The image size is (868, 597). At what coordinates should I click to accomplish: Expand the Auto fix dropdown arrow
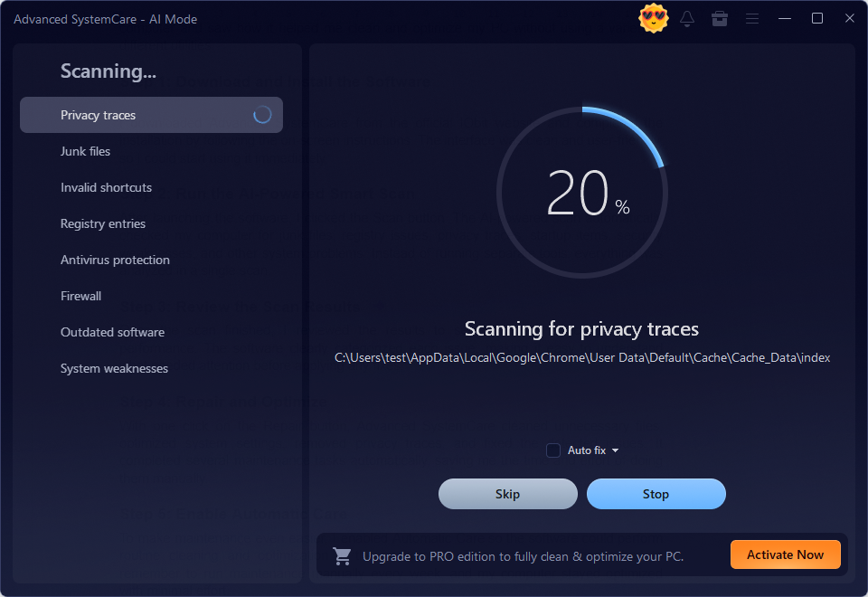pos(615,450)
